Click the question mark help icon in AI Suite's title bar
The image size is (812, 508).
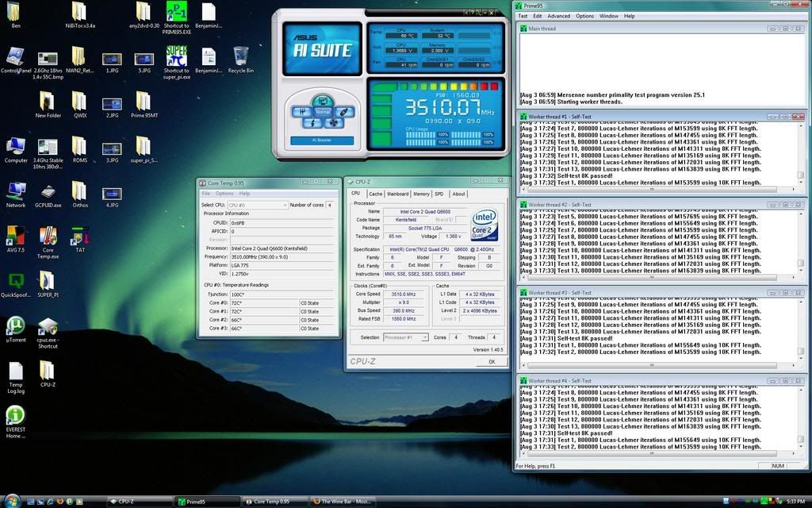pos(472,13)
